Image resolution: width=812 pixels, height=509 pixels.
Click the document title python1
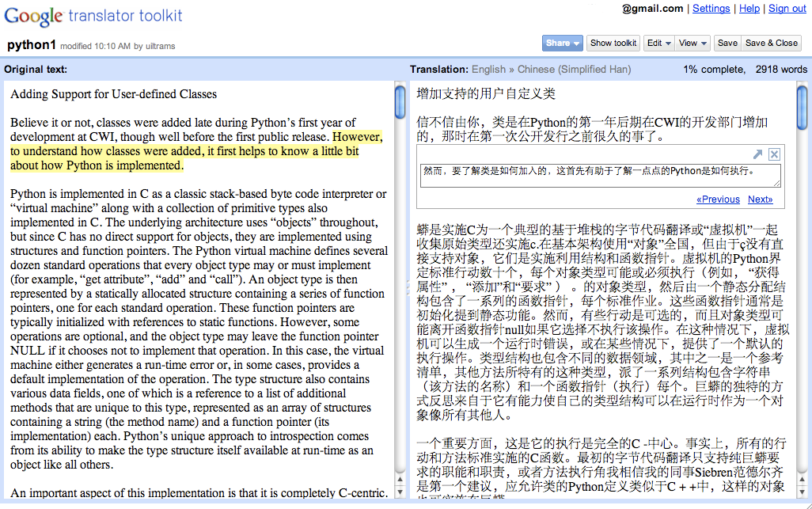click(31, 45)
